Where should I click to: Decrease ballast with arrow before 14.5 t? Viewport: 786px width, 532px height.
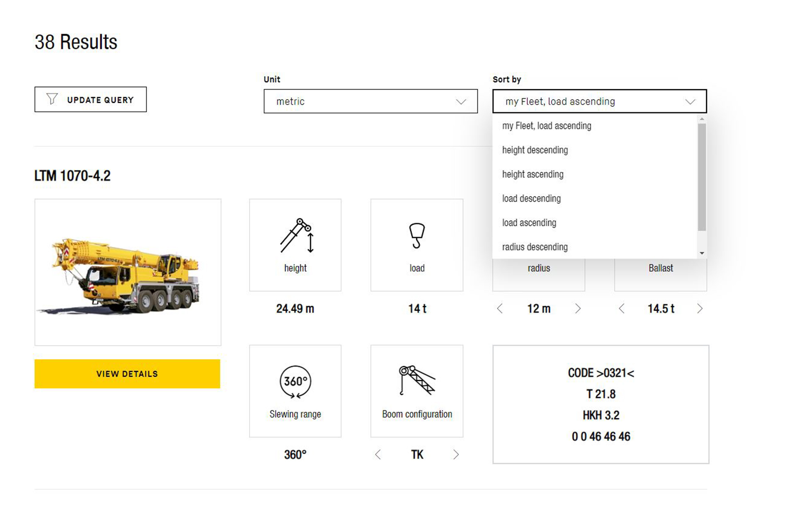(621, 309)
